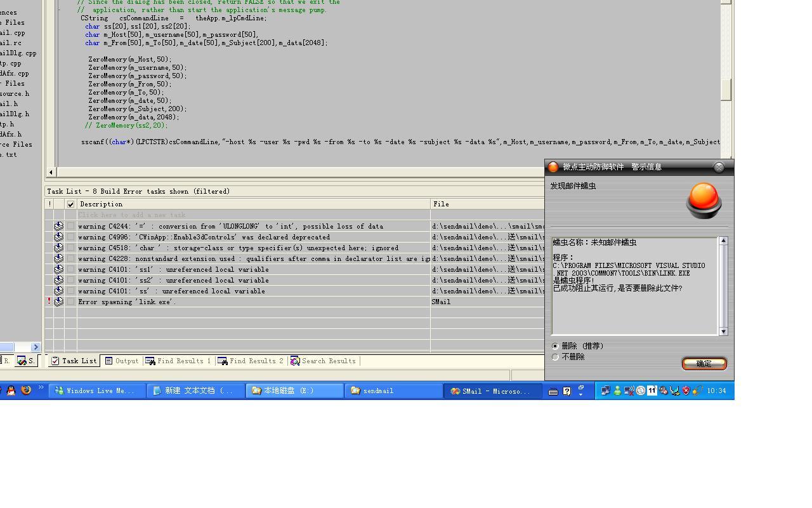Viewport: 812px width, 508px height.
Task: Click the task icon beside warning C4244
Action: [x=58, y=226]
